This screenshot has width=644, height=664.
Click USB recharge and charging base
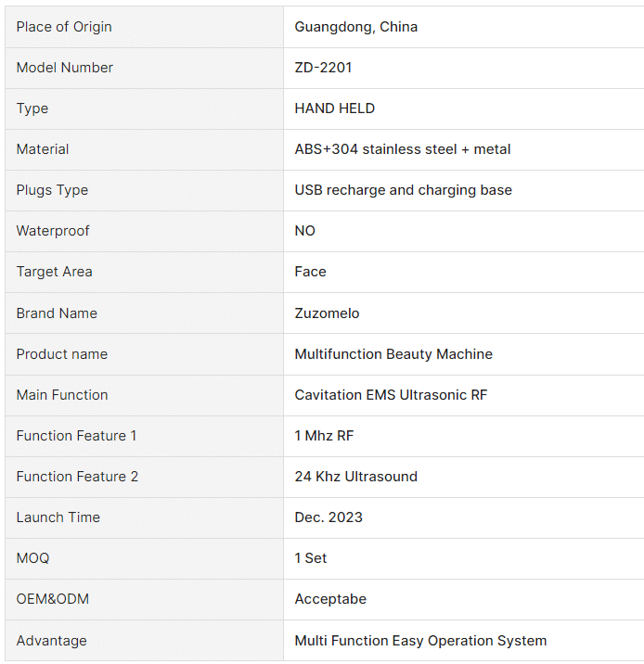404,190
